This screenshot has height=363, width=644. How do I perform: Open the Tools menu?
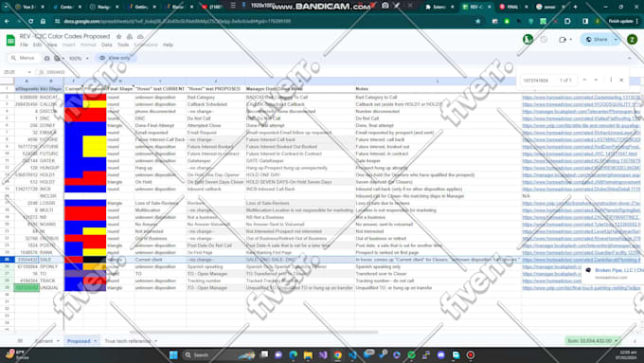click(x=123, y=45)
